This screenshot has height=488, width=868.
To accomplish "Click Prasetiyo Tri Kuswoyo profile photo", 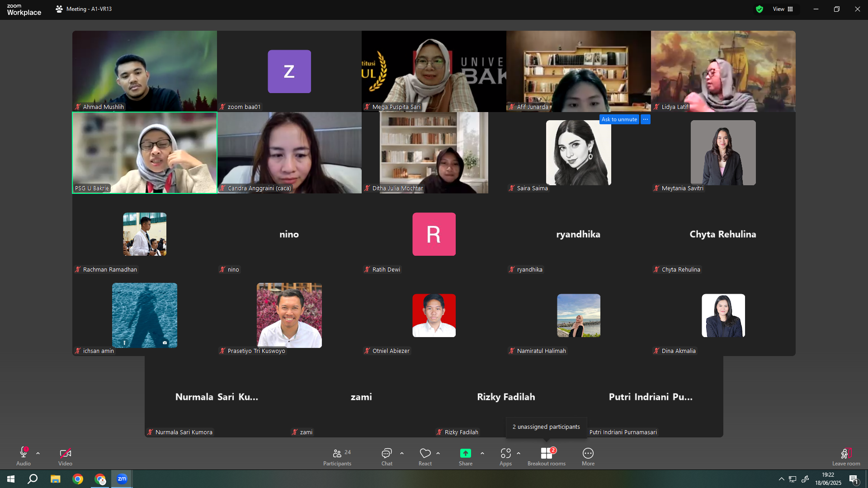I will coord(289,315).
